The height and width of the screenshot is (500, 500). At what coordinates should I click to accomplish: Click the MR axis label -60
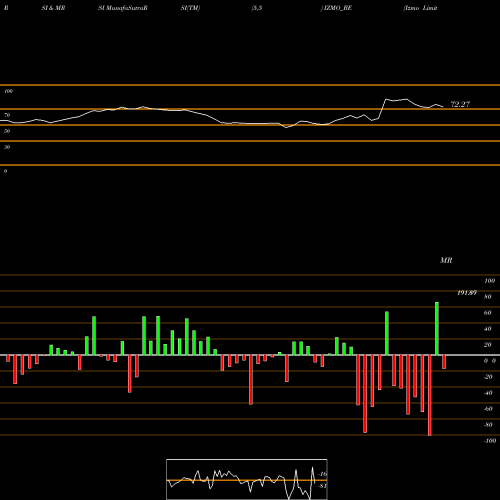pos(488,409)
